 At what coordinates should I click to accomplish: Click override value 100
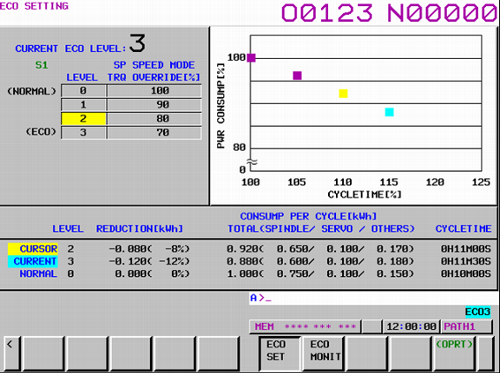click(x=154, y=91)
